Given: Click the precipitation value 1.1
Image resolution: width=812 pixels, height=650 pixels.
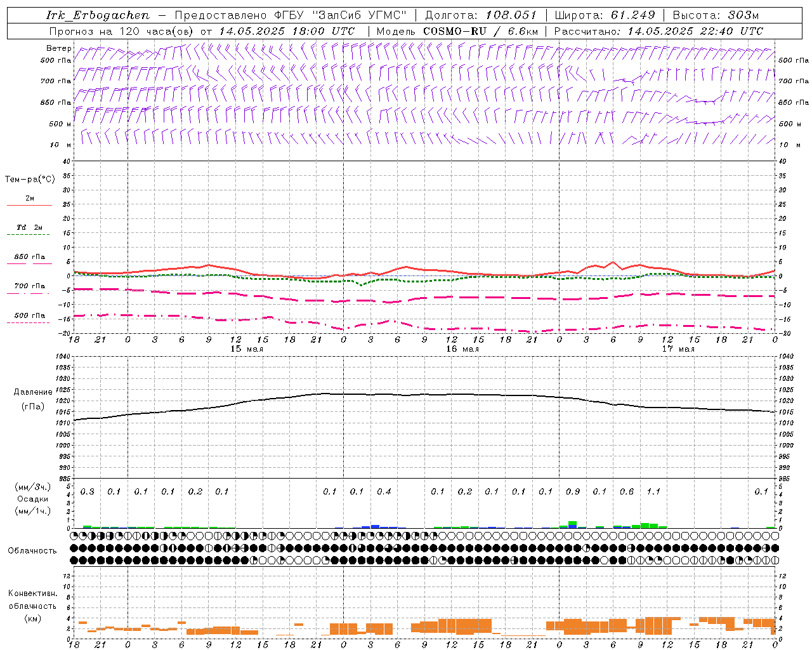Looking at the screenshot, I should click(x=653, y=492).
